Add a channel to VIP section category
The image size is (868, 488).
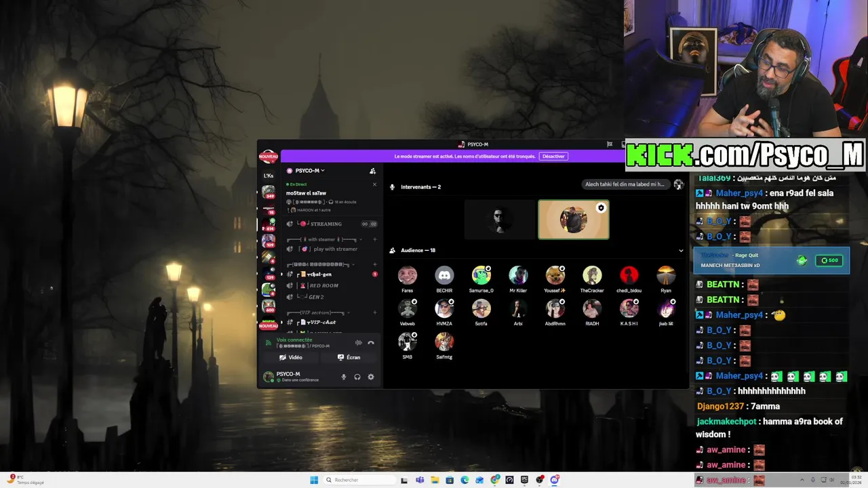click(374, 312)
